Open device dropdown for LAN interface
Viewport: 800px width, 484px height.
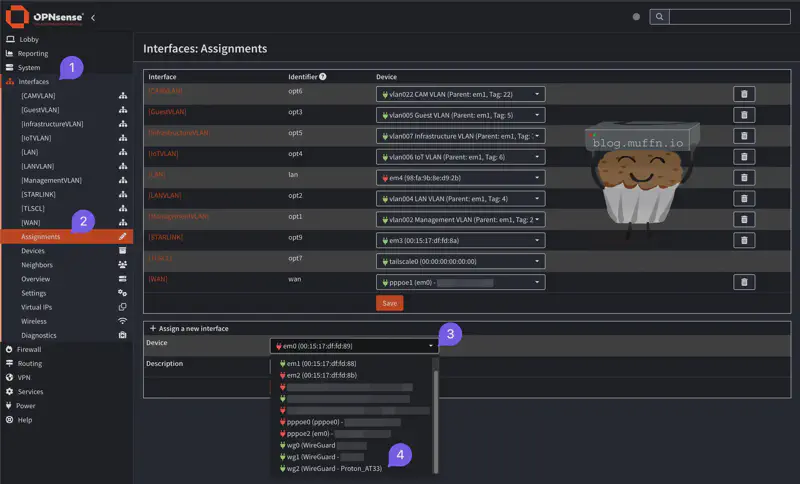click(x=460, y=177)
